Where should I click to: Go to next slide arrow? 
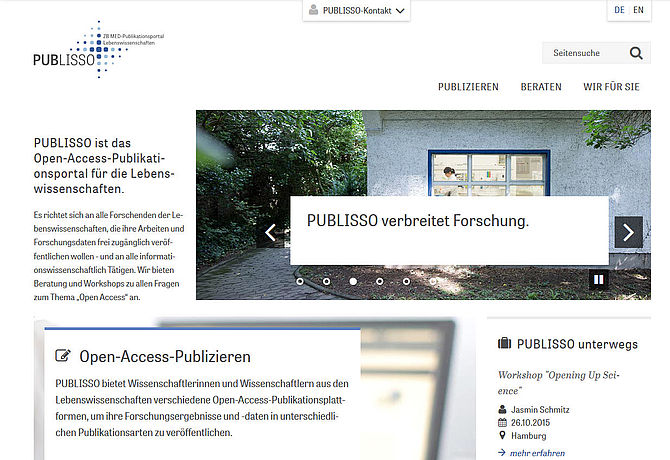pos(628,232)
